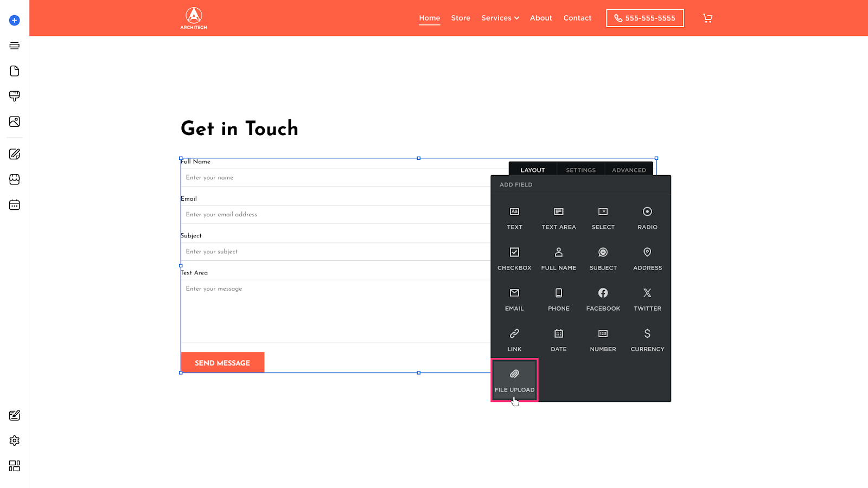The image size is (868, 488).
Task: Select the Get in Touch heading
Action: point(239,129)
